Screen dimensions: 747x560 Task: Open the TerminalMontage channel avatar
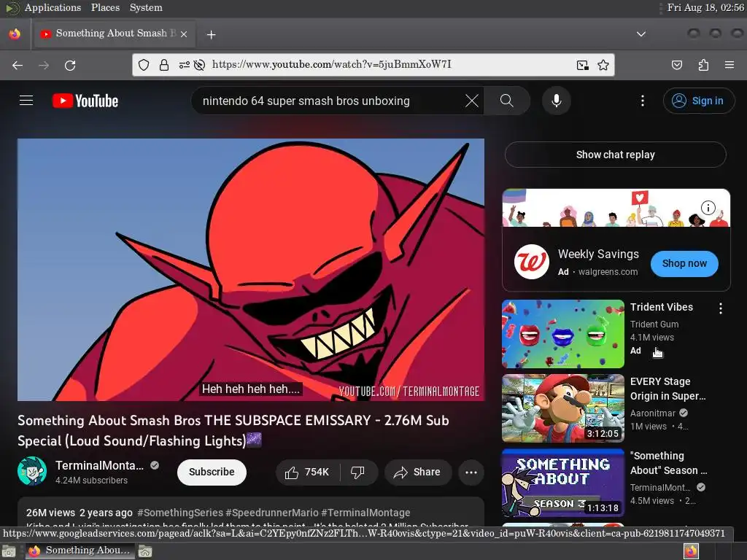click(32, 471)
